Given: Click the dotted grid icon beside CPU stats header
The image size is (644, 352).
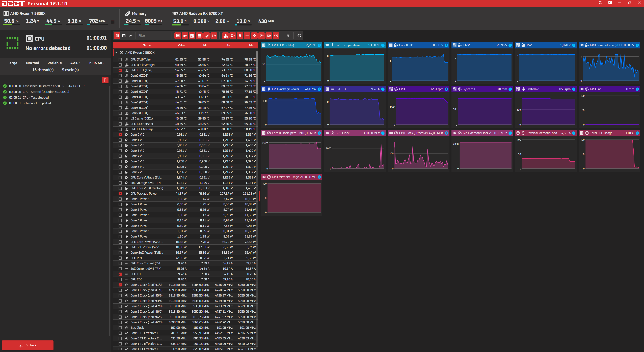Looking at the screenshot, I should [113, 22].
